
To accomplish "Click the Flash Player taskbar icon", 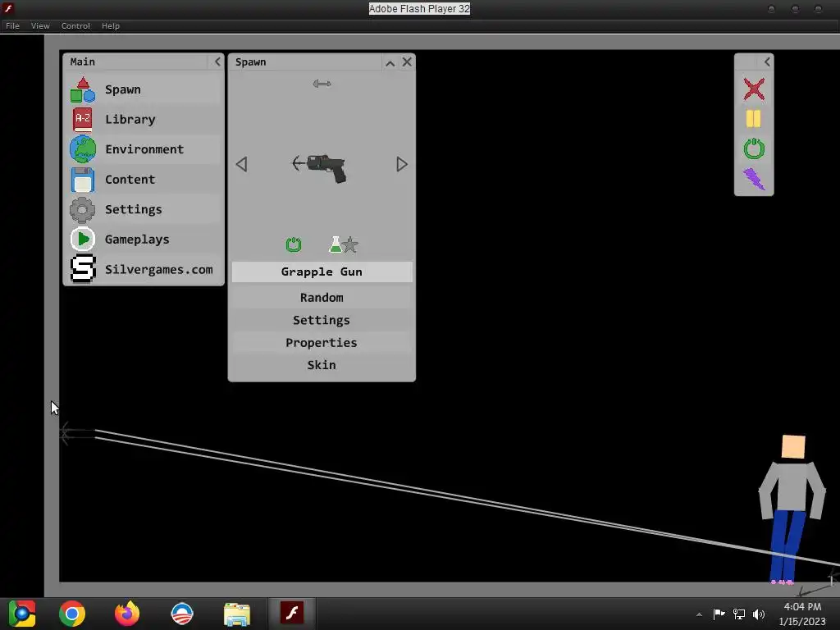I will point(292,613).
